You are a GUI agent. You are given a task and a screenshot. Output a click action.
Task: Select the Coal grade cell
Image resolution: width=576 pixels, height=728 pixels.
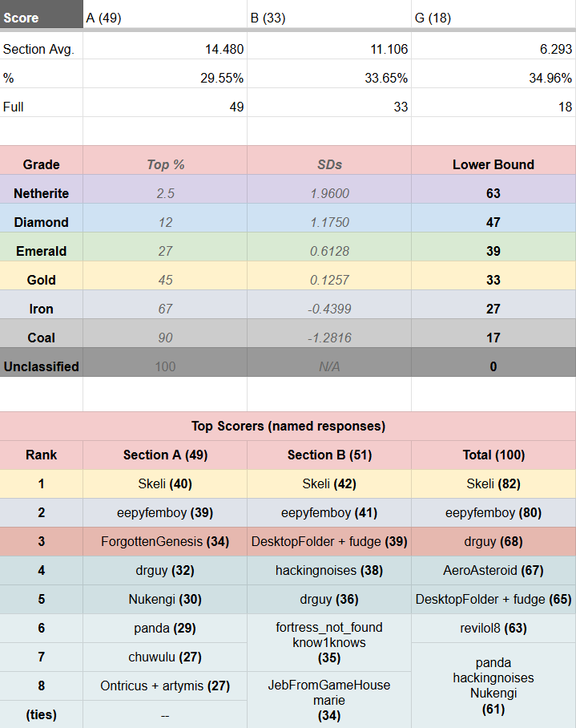click(42, 333)
